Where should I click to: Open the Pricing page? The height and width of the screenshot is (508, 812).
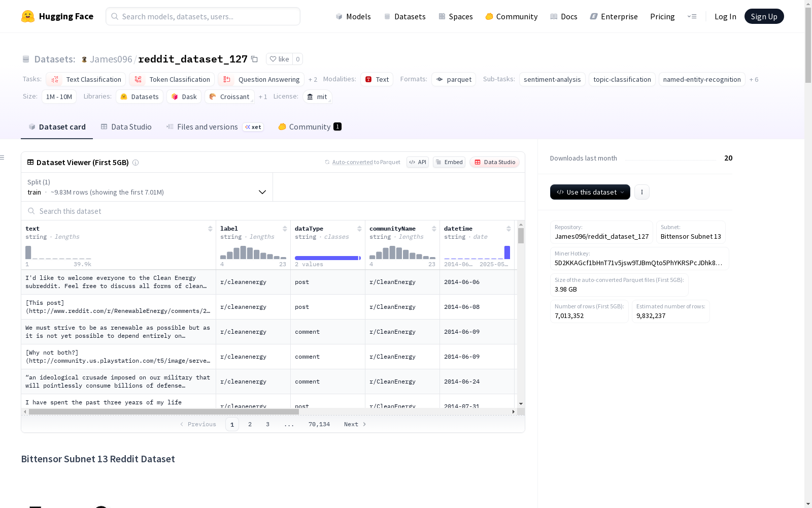(x=662, y=16)
